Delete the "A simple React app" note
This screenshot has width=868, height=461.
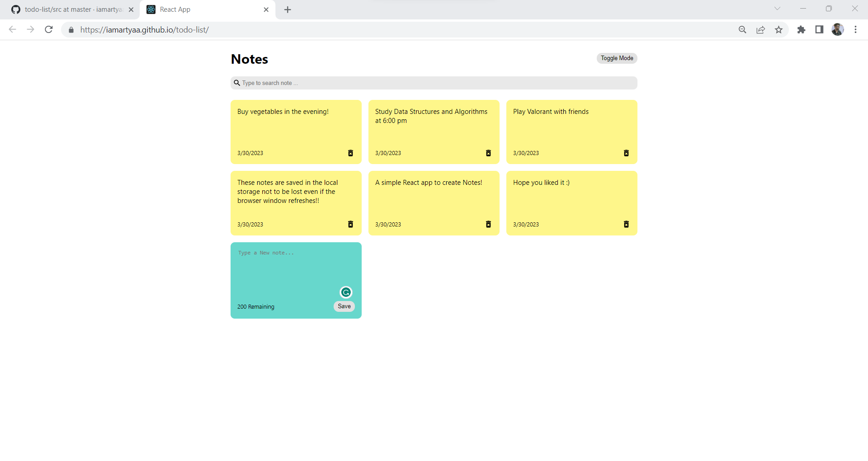[x=488, y=224]
